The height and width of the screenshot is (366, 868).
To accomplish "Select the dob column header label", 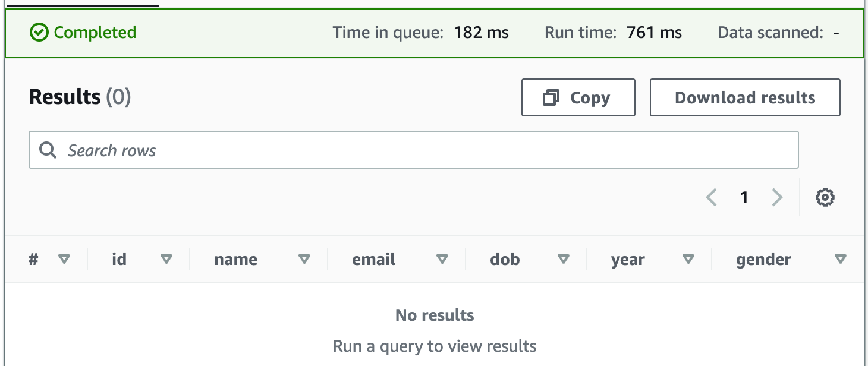I will click(x=505, y=260).
